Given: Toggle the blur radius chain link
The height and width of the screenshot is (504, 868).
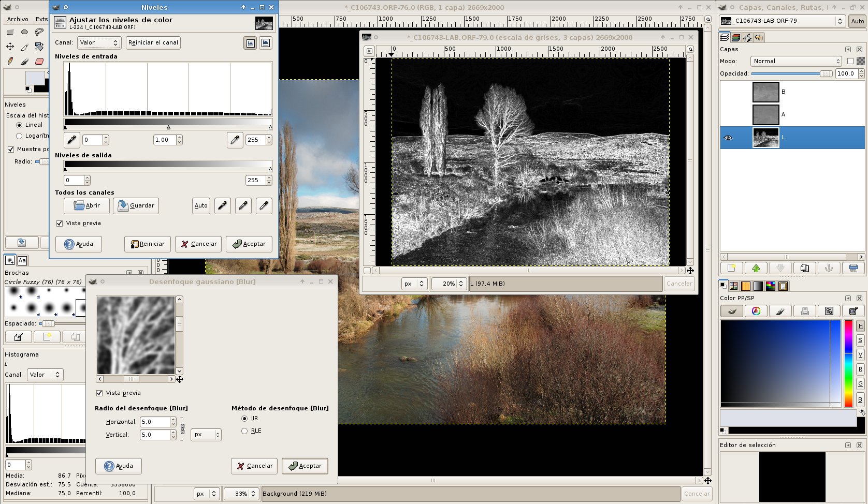Looking at the screenshot, I should coord(182,428).
